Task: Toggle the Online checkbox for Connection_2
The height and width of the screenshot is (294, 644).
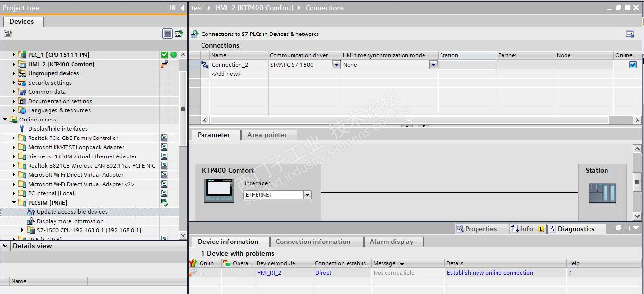Action: click(633, 65)
